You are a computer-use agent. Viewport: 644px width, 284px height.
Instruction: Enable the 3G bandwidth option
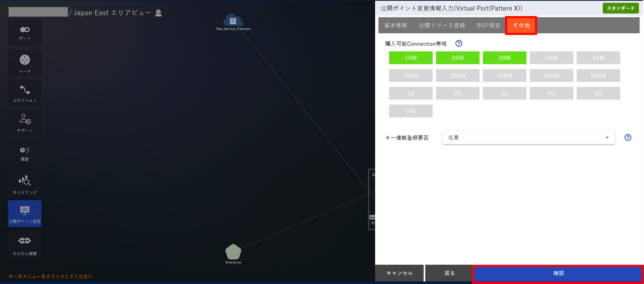505,93
